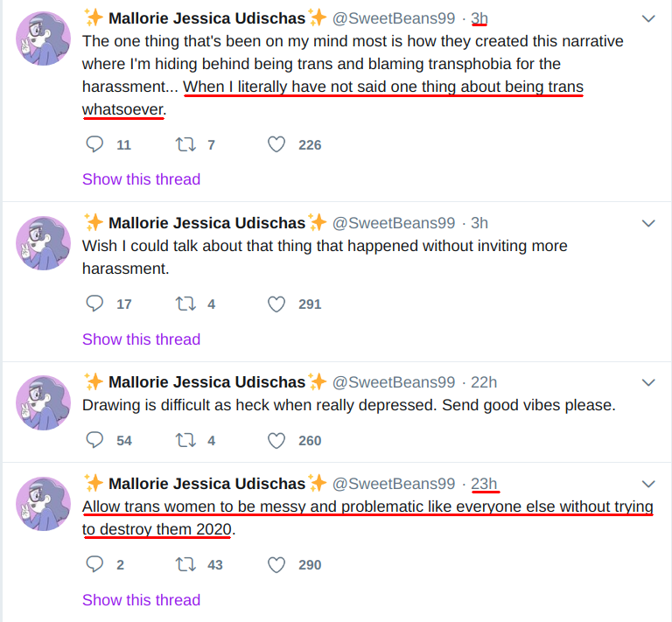The height and width of the screenshot is (622, 672).
Task: Reply to the 'Wish I could talk' tweet
Action: coord(94,304)
